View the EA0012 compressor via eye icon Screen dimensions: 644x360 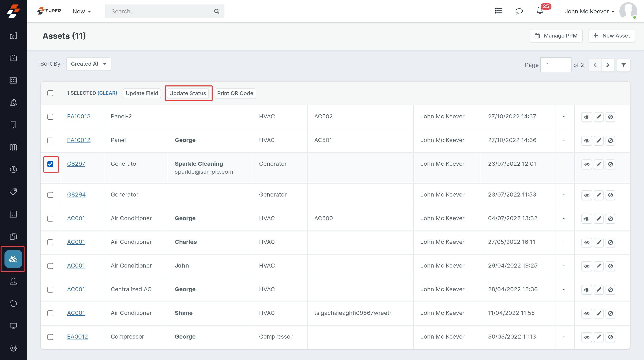(587, 337)
